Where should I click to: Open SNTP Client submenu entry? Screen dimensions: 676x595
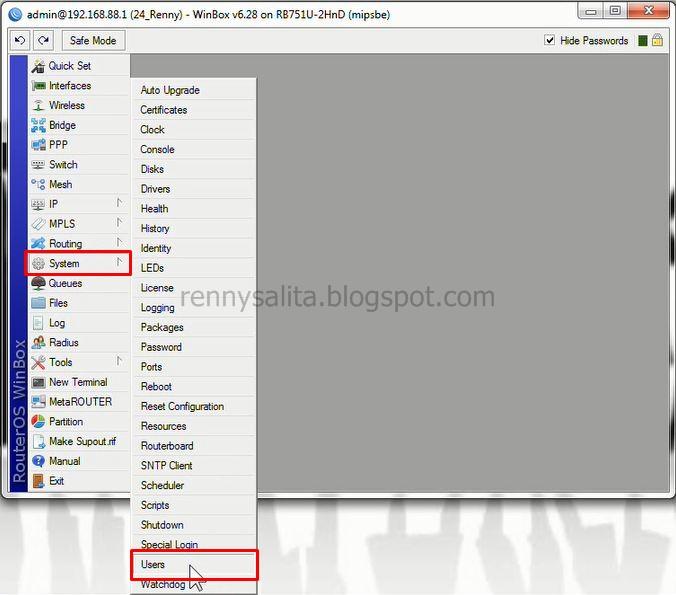[x=194, y=466]
